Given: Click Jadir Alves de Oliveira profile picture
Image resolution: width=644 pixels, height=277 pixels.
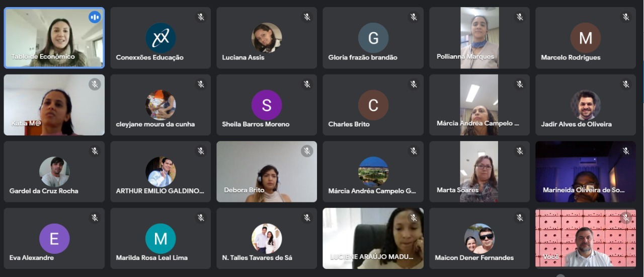Looking at the screenshot, I should tap(586, 105).
